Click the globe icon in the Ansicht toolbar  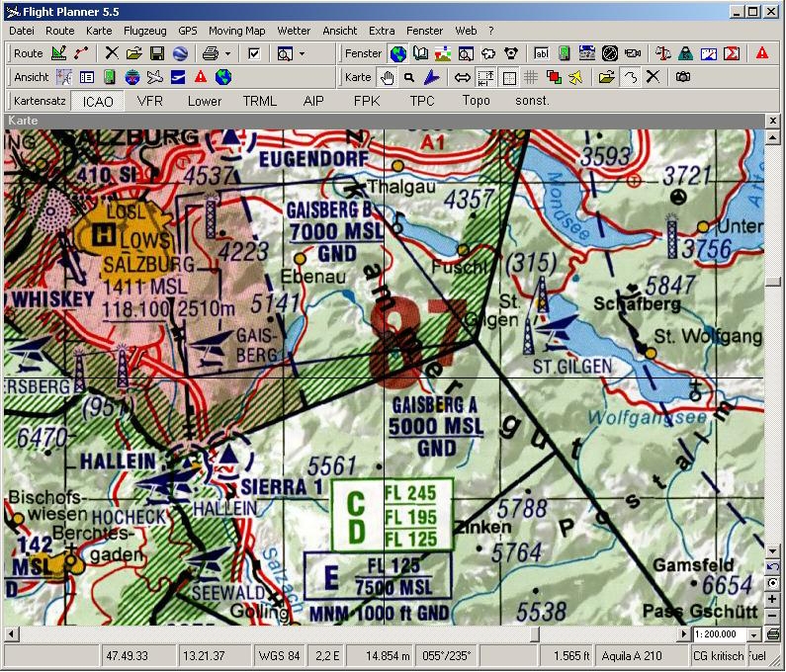[223, 77]
